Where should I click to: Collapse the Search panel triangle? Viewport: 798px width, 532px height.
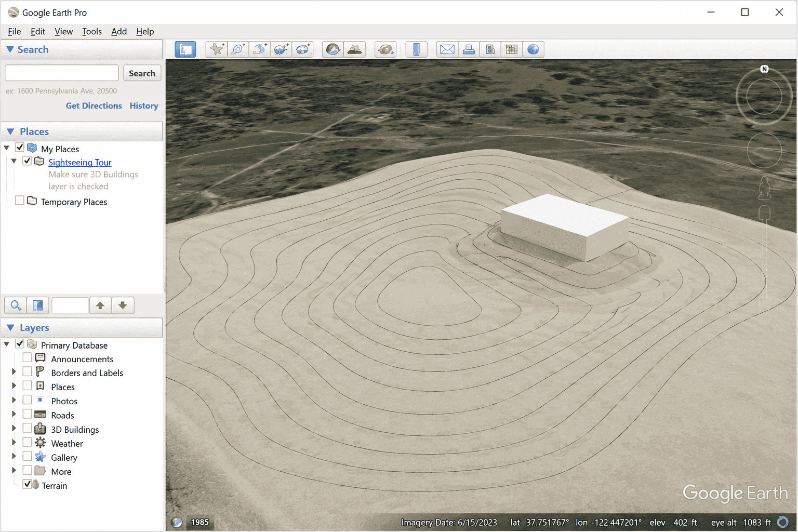pyautogui.click(x=10, y=49)
